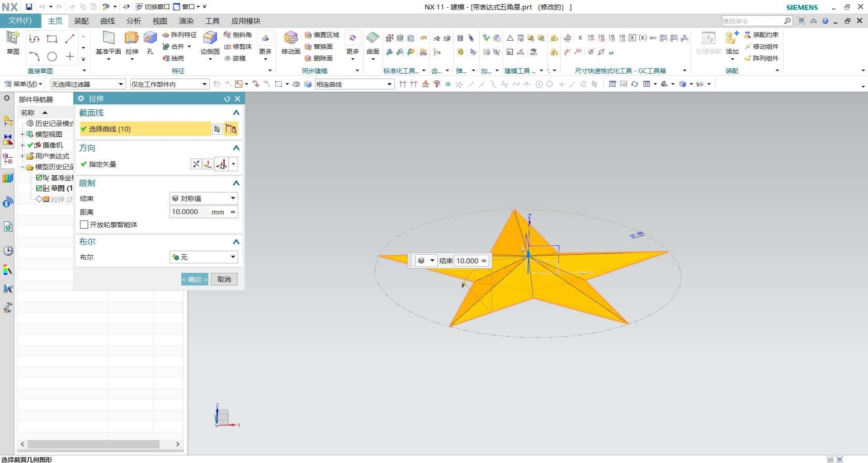Open the History (clock) sidebar tab

click(8, 251)
